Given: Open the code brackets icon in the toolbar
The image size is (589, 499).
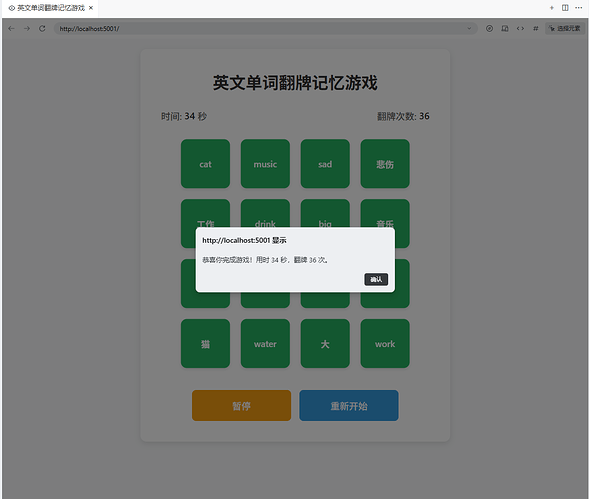Looking at the screenshot, I should coord(520,29).
